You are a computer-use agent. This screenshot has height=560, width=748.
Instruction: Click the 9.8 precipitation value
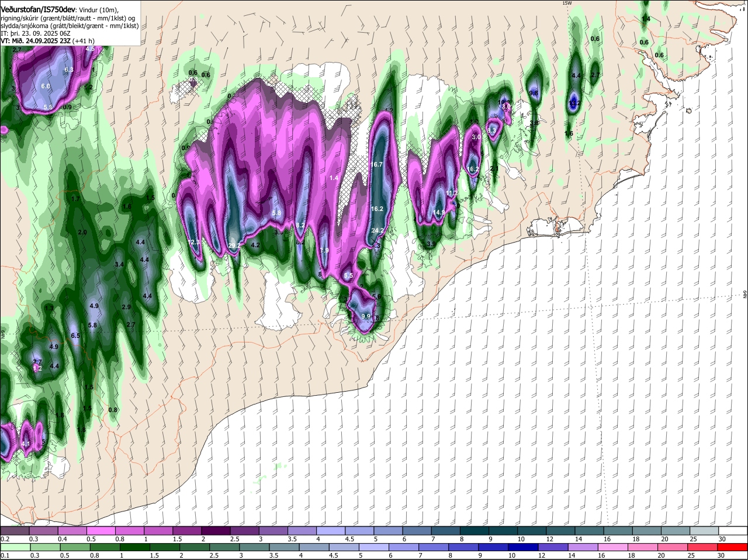click(x=534, y=94)
